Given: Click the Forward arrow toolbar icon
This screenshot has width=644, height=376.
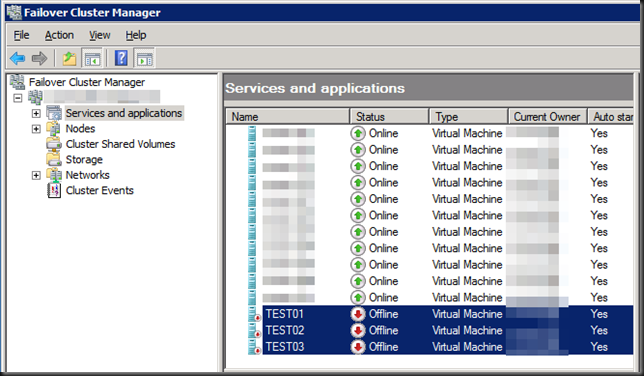Looking at the screenshot, I should (39, 58).
